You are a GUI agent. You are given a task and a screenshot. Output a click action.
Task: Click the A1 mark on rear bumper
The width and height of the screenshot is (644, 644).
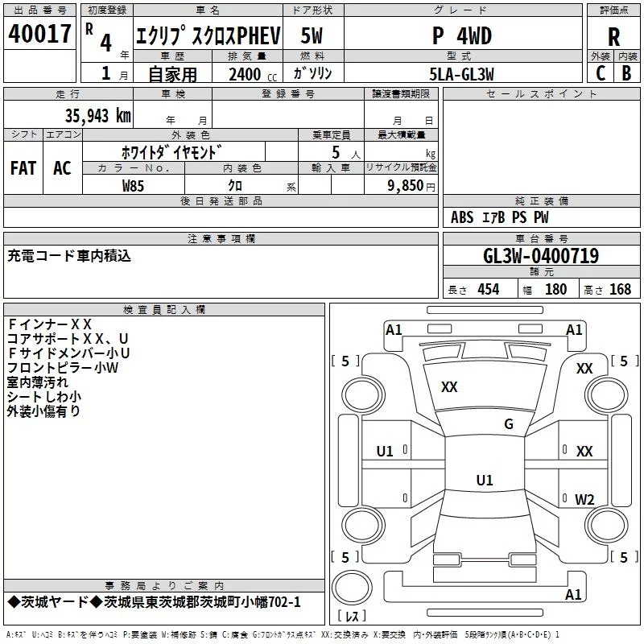(573, 594)
